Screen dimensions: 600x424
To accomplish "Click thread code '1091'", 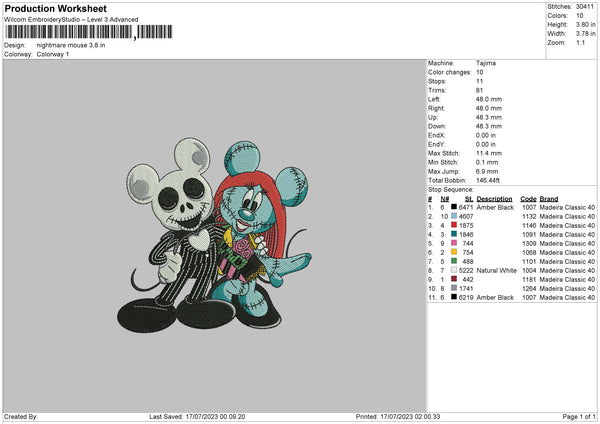I will (529, 235).
